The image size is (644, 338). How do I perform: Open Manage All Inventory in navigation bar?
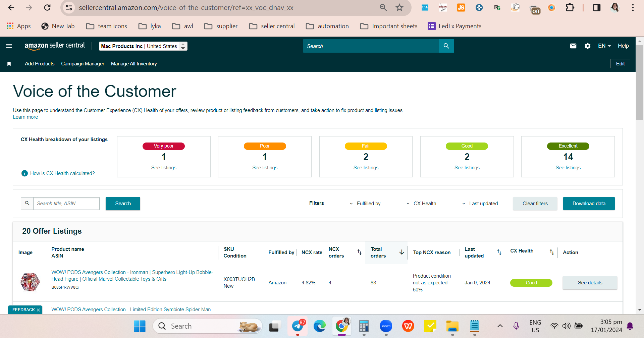click(134, 64)
